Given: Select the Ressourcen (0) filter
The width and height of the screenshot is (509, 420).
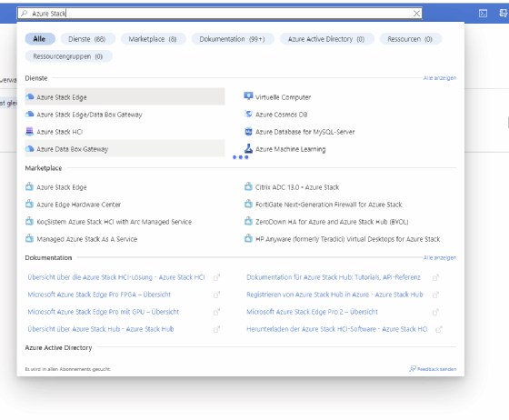Looking at the screenshot, I should click(x=410, y=39).
